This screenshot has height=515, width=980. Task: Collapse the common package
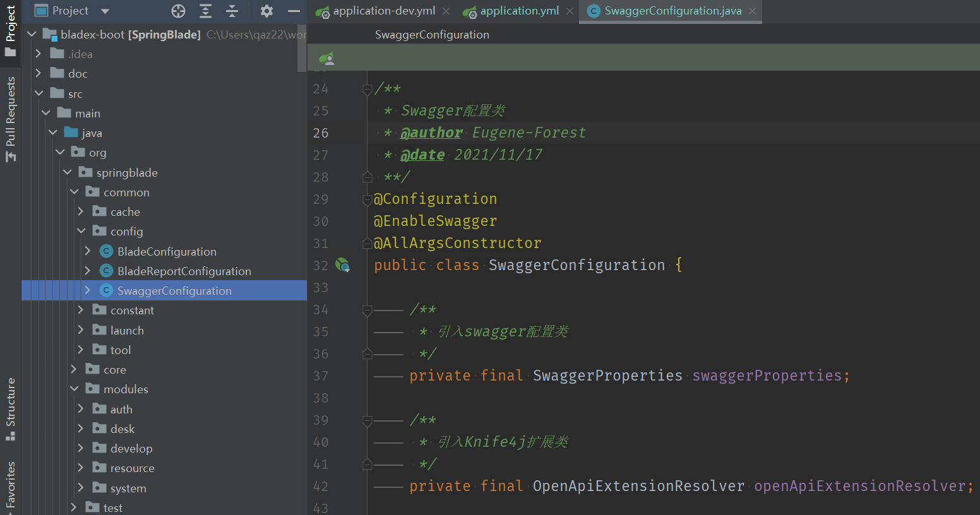pyautogui.click(x=74, y=192)
